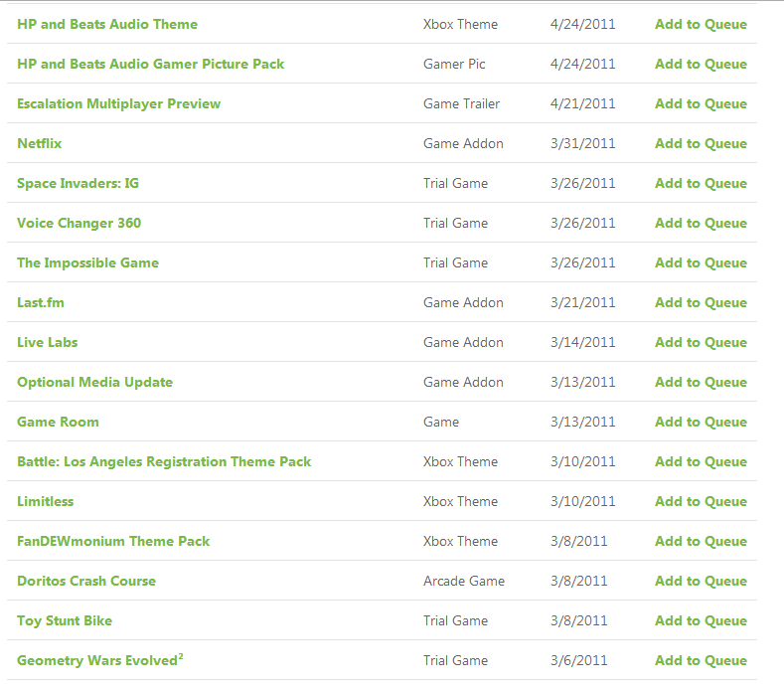Open the Netflix item link

click(40, 143)
